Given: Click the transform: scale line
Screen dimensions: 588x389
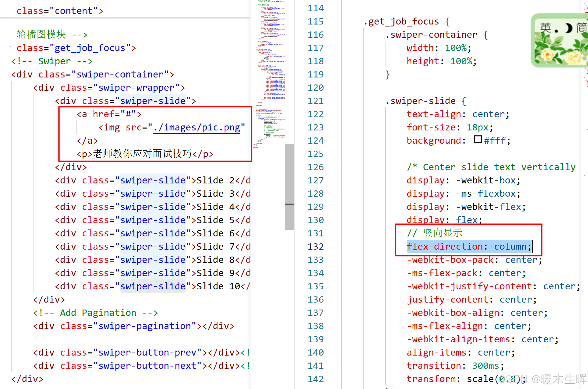Looking at the screenshot, I should point(466,379).
